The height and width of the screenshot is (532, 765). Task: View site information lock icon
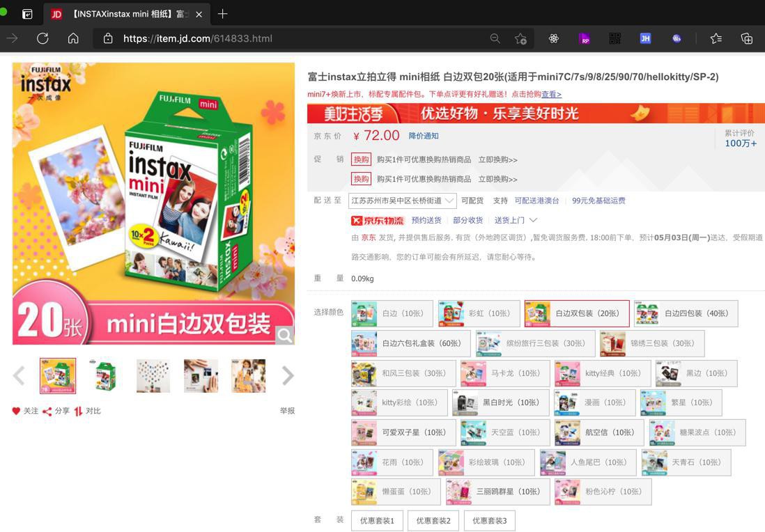[108, 38]
